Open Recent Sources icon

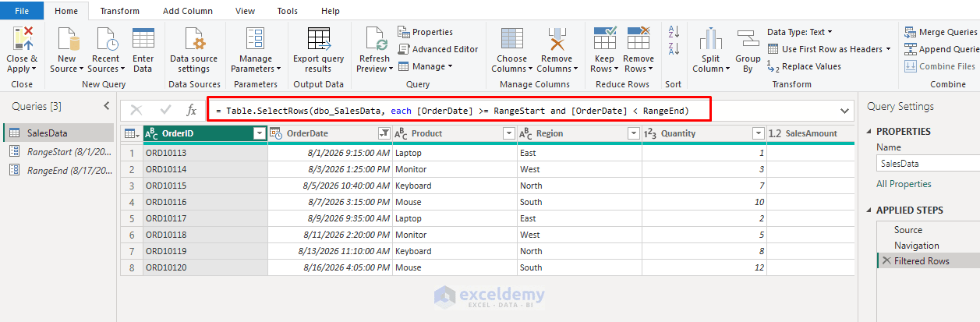tap(105, 39)
